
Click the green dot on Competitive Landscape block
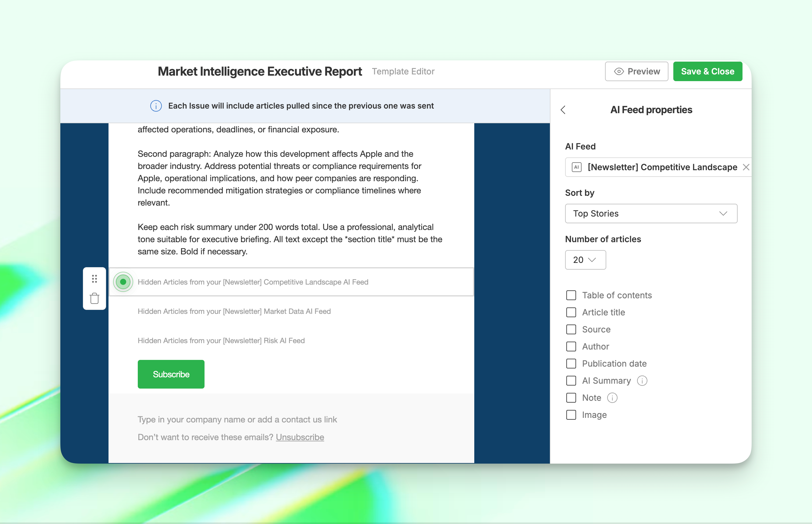[123, 282]
